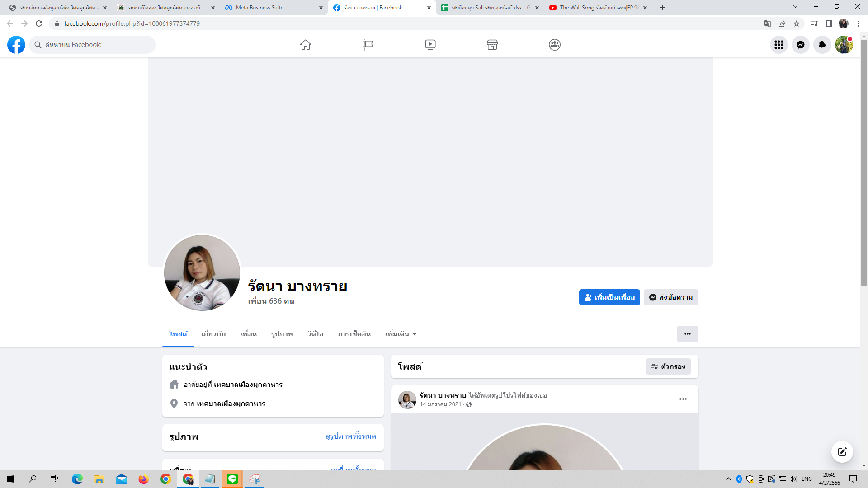
Task: Open the Watch video icon
Action: (430, 45)
